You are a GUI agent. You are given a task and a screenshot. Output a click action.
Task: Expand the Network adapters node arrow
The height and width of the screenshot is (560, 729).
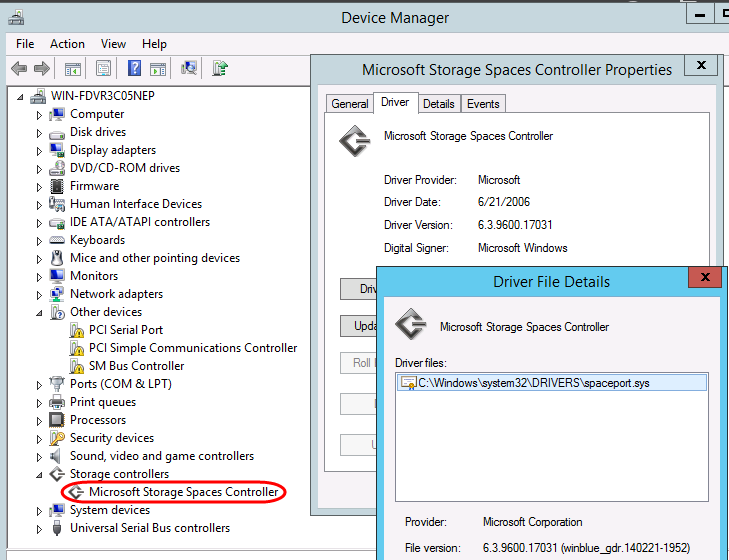tap(39, 295)
